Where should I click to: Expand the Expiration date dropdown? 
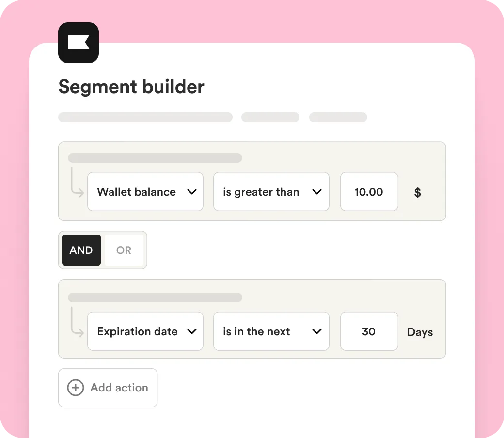[x=145, y=331]
